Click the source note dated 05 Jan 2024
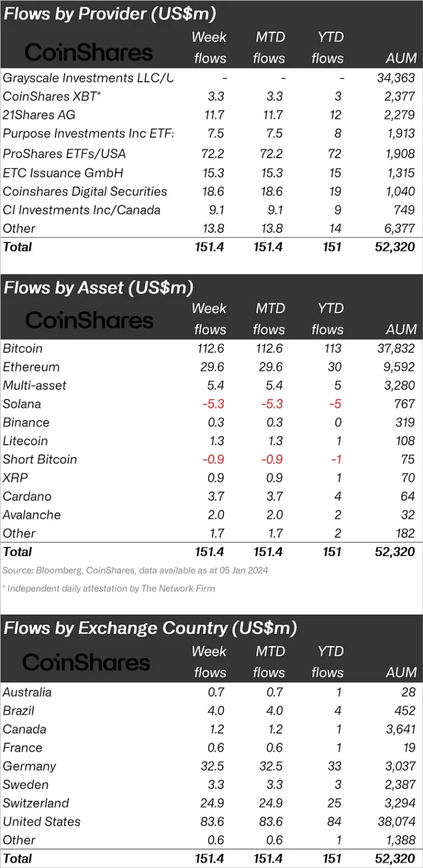423x868 pixels. coord(135,570)
